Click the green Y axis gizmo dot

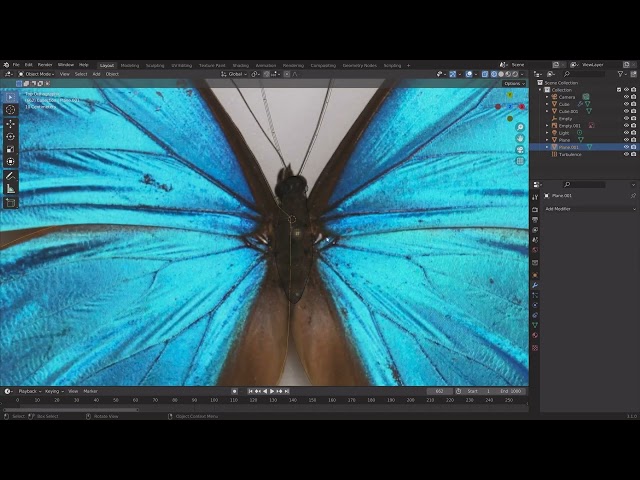pyautogui.click(x=510, y=95)
